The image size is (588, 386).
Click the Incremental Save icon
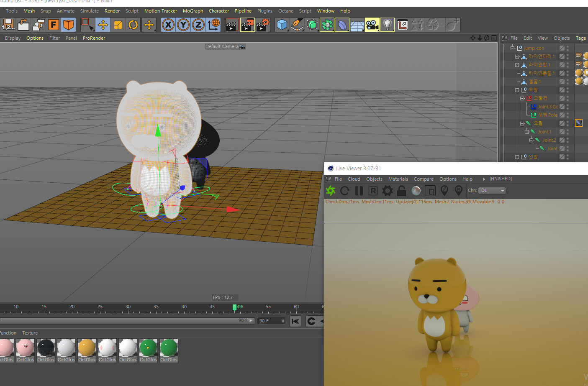(8, 25)
